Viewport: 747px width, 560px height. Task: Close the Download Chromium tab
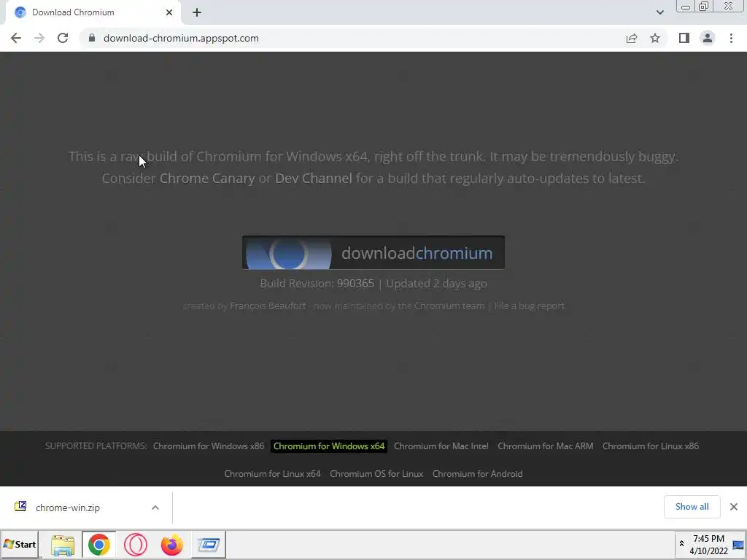point(169,12)
